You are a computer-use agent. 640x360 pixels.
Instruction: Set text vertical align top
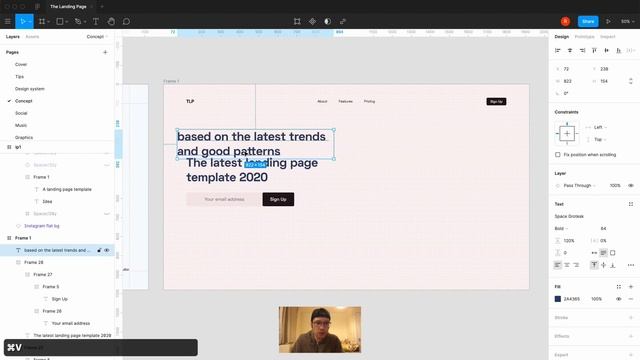(x=594, y=265)
